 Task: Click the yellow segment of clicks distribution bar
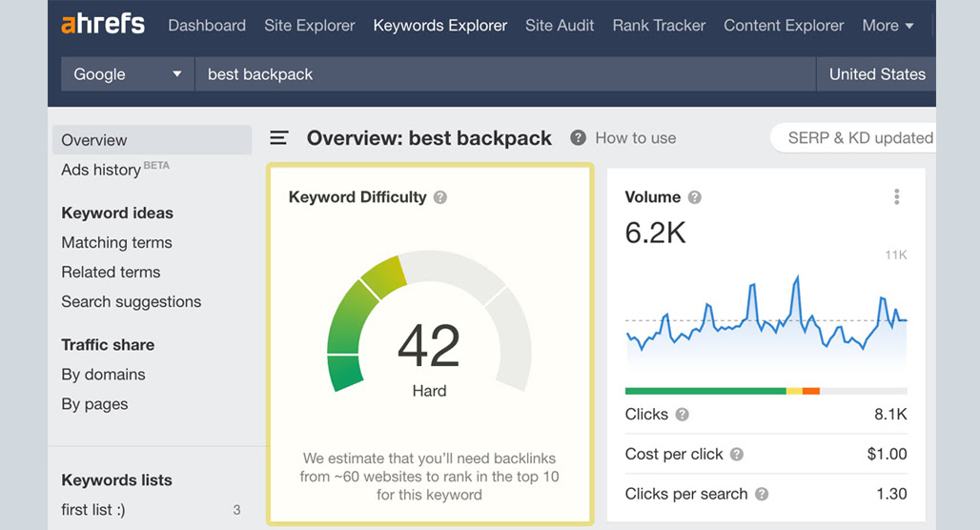tap(794, 391)
